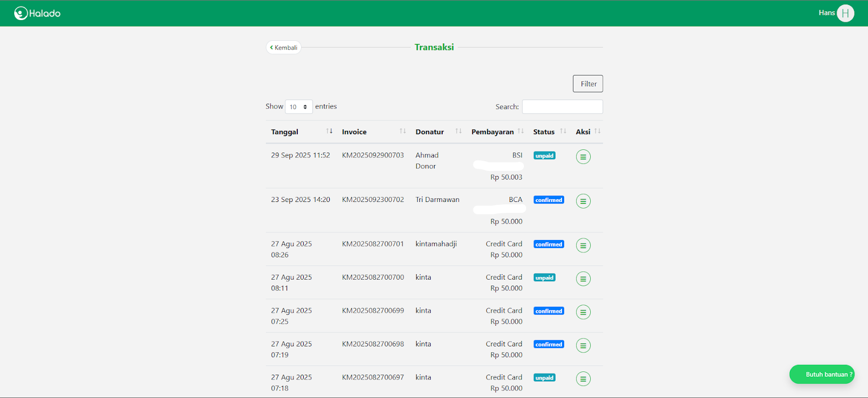The height and width of the screenshot is (398, 868).
Task: Click unpaid status badge for Ahmad Donor
Action: (544, 156)
